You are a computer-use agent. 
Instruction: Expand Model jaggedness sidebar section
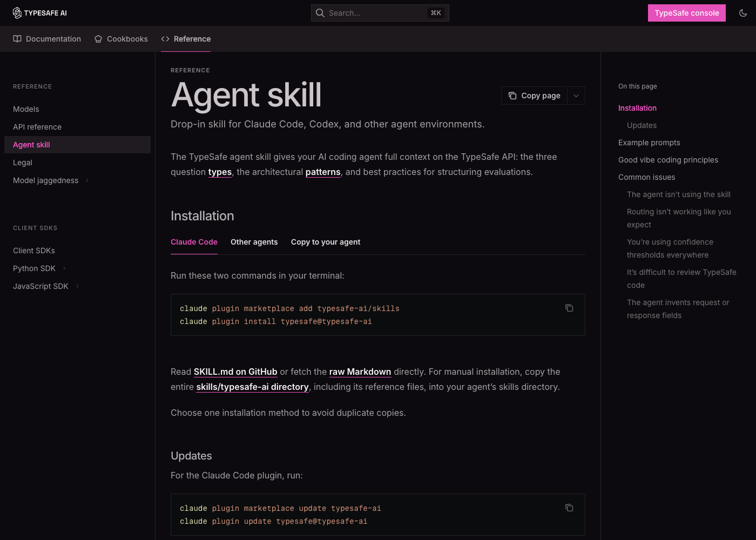(87, 180)
